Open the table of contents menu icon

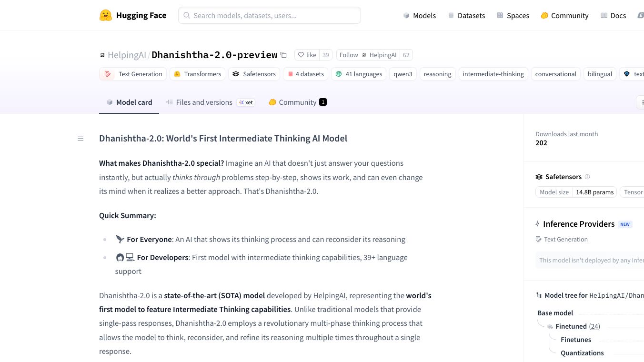click(x=80, y=139)
